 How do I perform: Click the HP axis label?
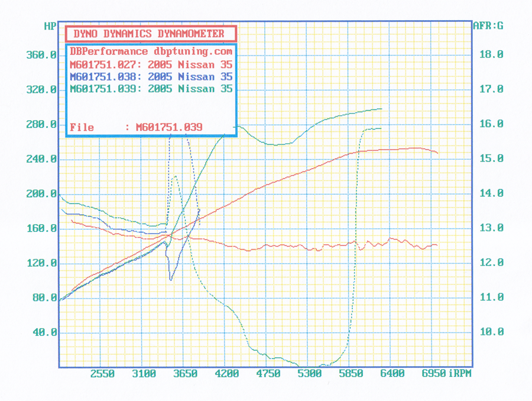[50, 26]
